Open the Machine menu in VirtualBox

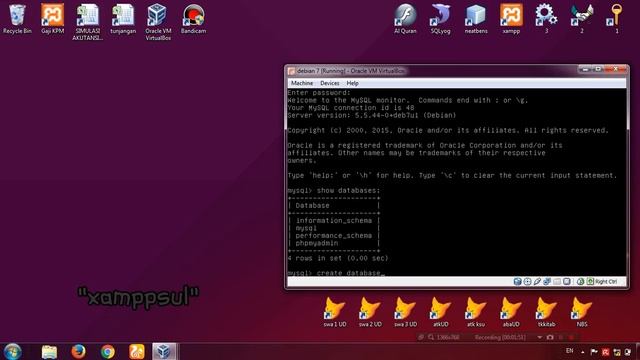point(302,83)
